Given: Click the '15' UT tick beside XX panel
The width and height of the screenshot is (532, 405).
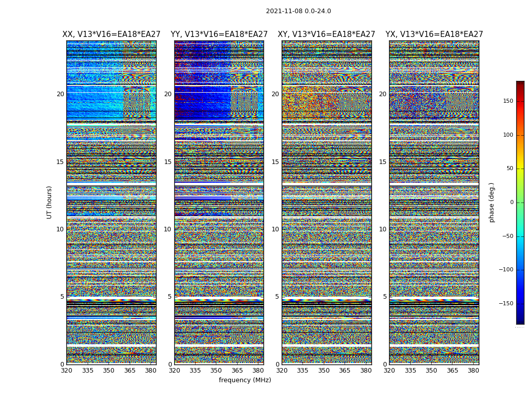Looking at the screenshot, I should click(60, 162).
